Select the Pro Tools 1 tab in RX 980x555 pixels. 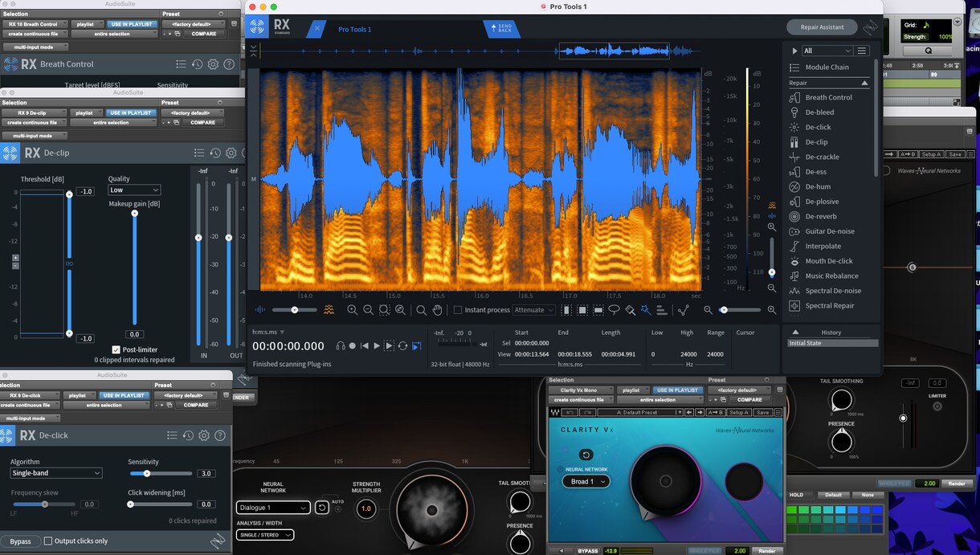[354, 30]
